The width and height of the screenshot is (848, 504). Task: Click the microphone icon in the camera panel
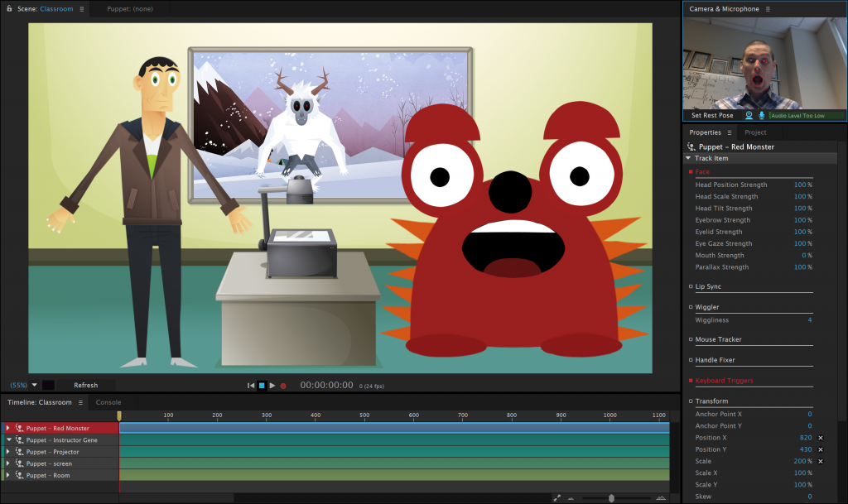pos(761,115)
